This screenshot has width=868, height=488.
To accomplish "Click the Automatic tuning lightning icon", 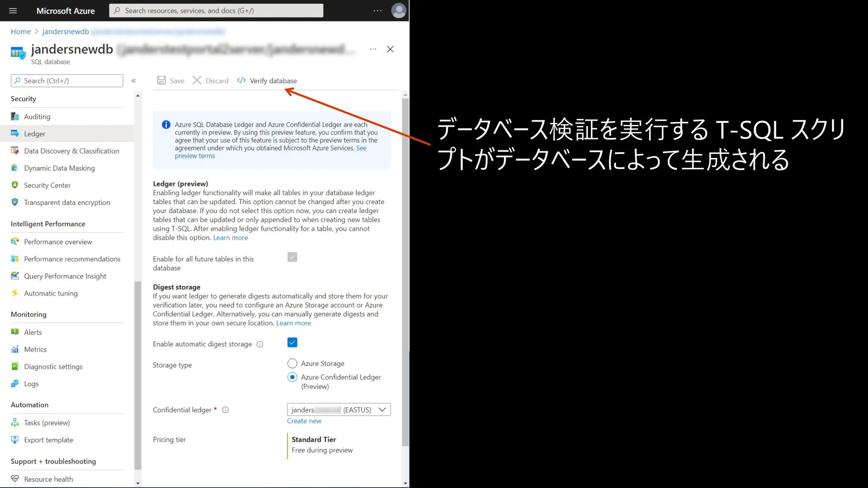I will 15,293.
